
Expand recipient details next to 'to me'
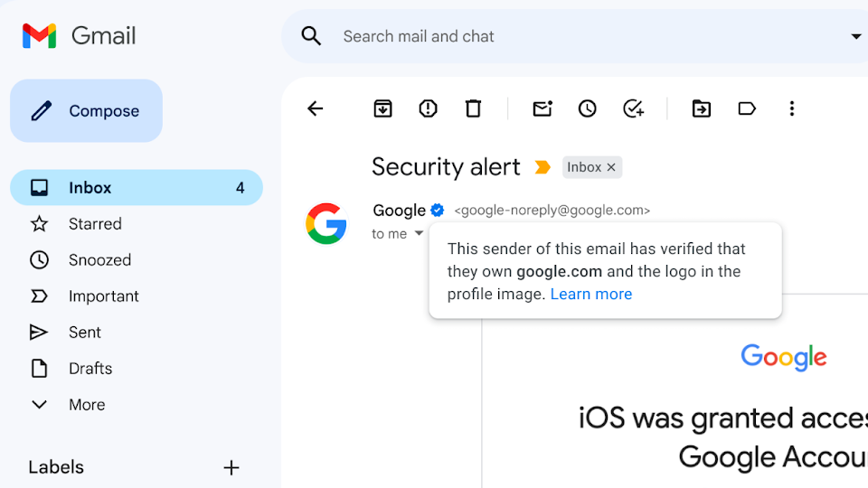419,233
